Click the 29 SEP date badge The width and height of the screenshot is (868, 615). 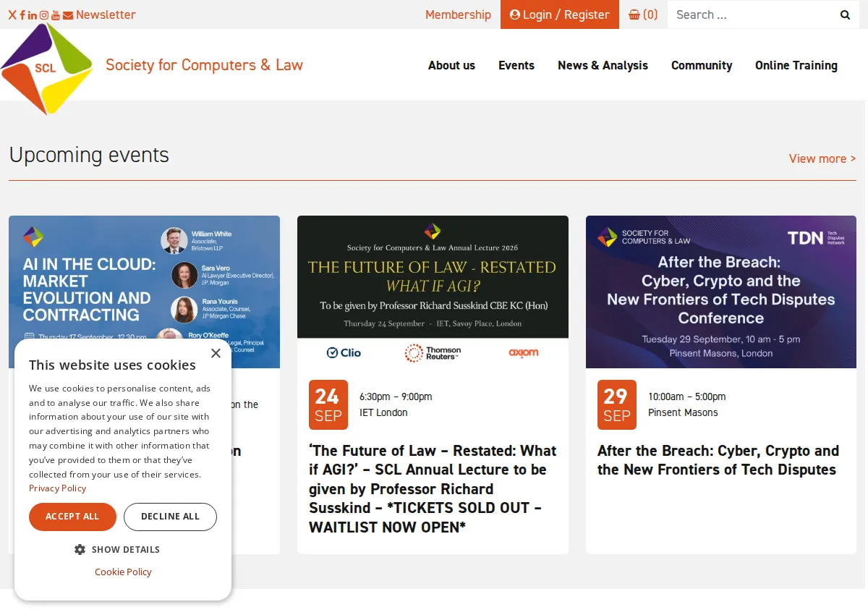point(617,404)
